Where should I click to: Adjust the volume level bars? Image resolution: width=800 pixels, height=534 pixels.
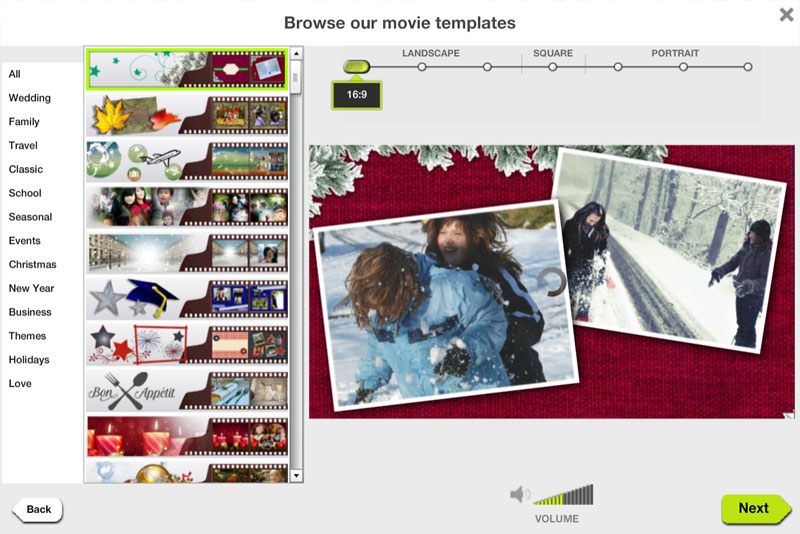pos(563,495)
